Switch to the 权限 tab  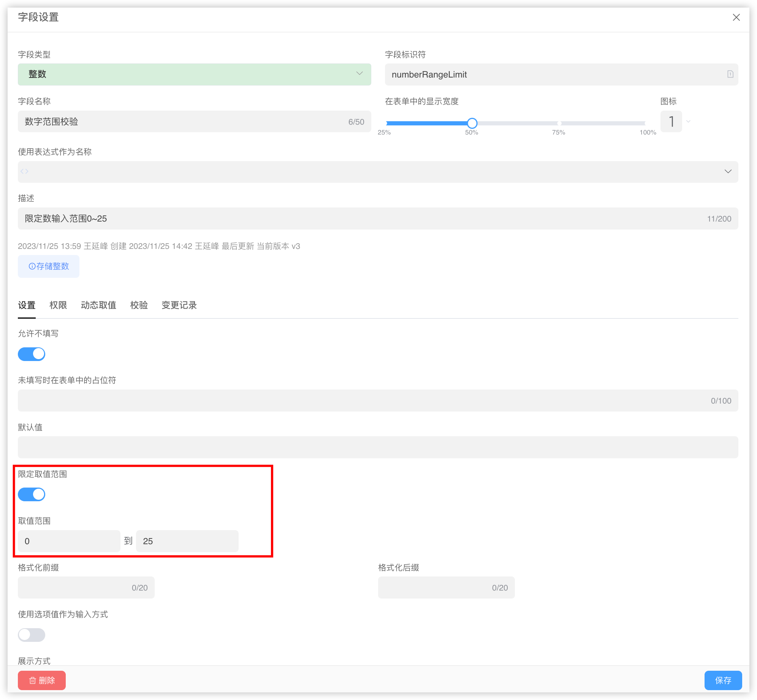pyautogui.click(x=58, y=305)
